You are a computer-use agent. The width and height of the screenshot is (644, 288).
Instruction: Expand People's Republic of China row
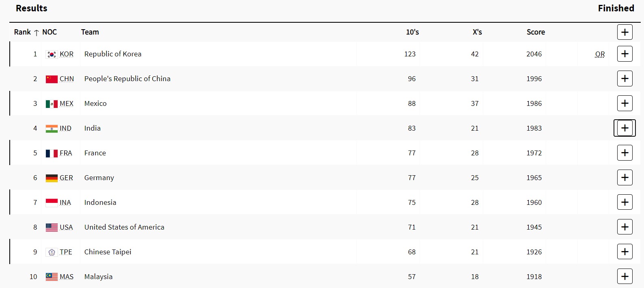point(625,79)
